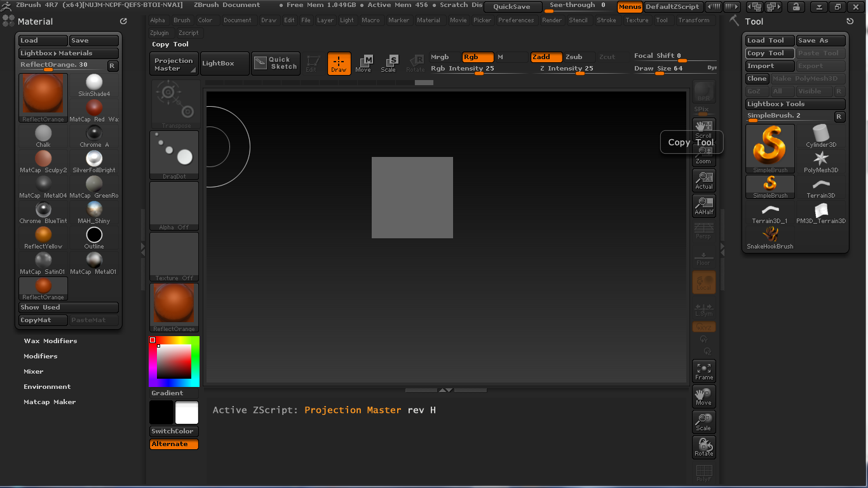
Task: Click the Texture Off thumbnail
Action: click(174, 257)
